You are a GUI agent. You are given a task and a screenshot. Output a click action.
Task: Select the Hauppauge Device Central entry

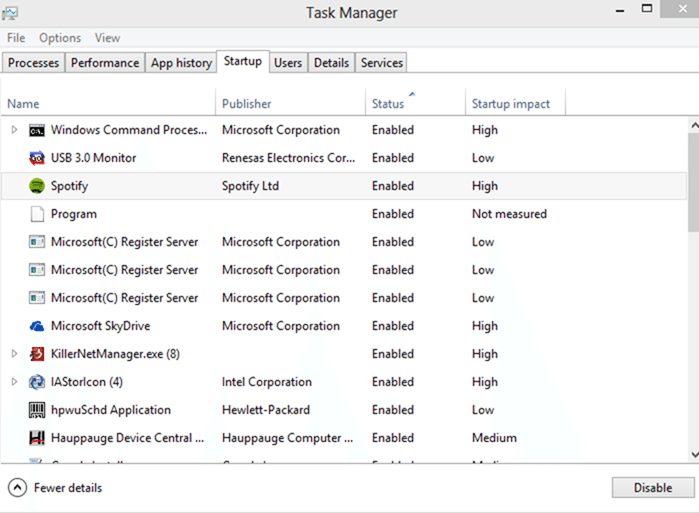pyautogui.click(x=127, y=438)
